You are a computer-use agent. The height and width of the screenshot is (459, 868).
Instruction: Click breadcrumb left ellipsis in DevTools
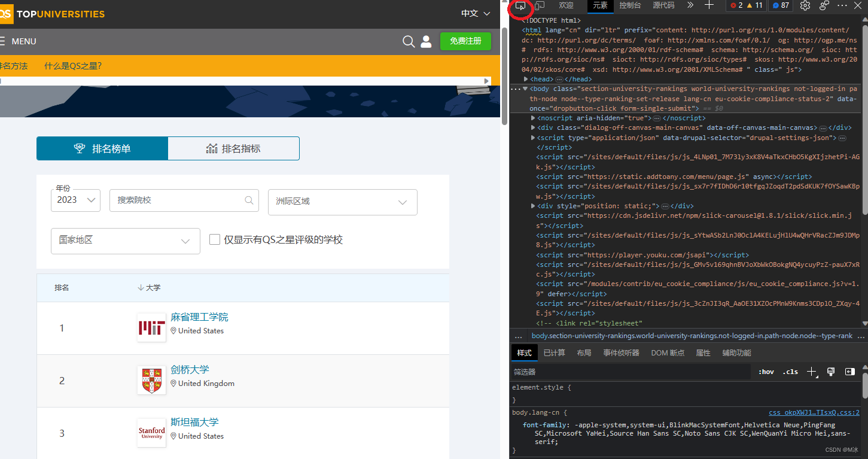518,336
